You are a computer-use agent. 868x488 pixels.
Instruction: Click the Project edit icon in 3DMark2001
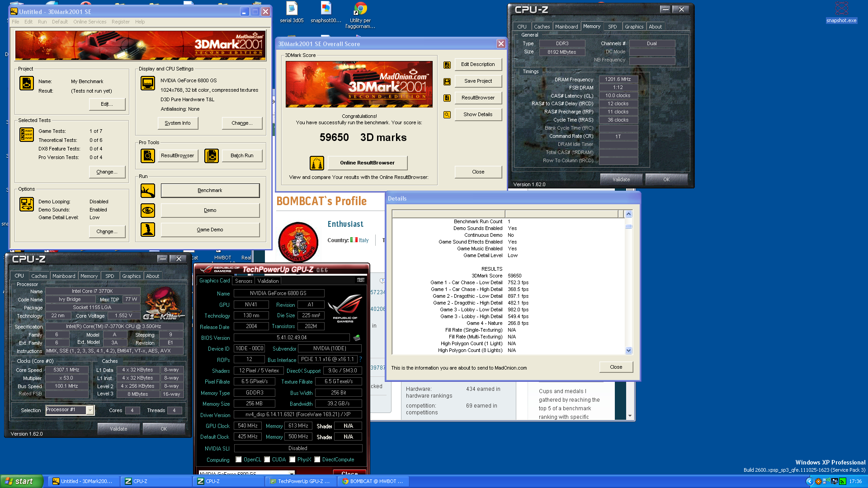tap(27, 83)
